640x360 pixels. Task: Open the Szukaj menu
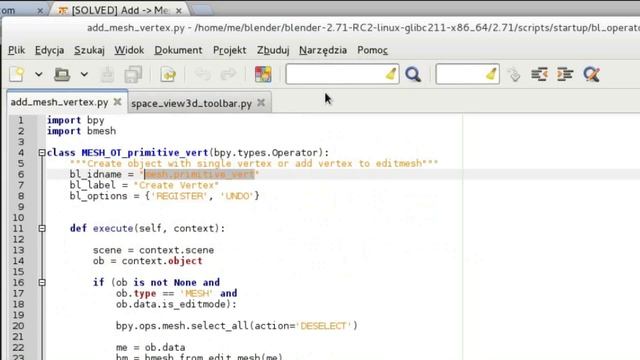(x=89, y=50)
